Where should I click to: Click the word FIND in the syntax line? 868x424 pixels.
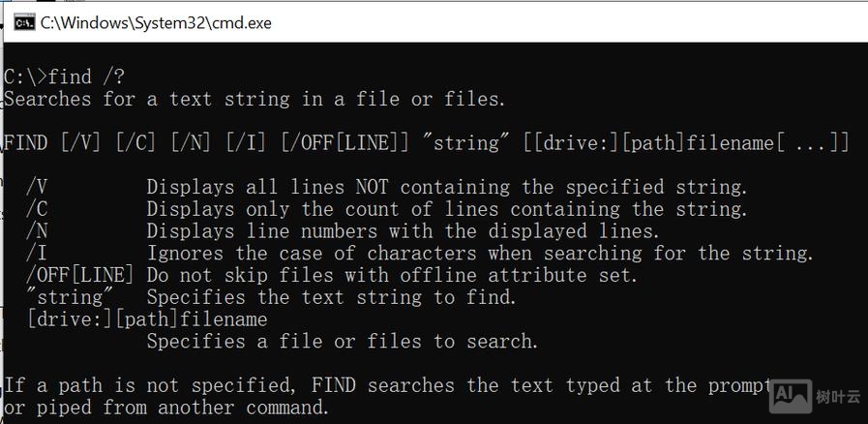26,143
